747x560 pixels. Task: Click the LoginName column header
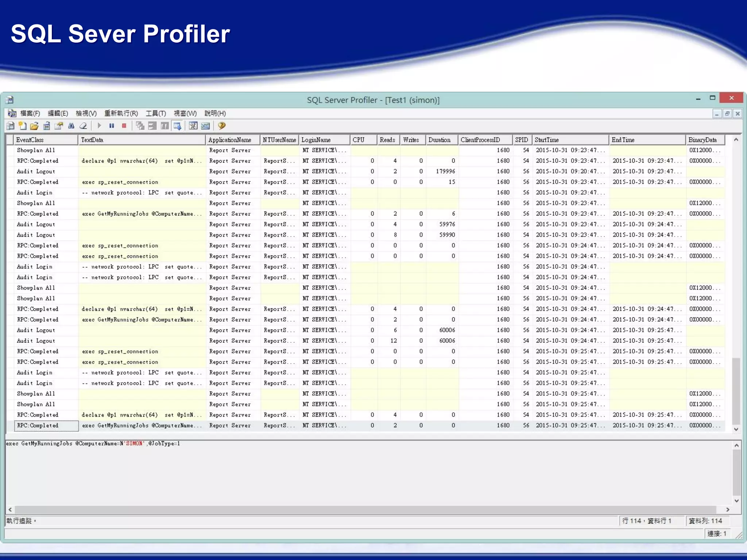point(324,140)
